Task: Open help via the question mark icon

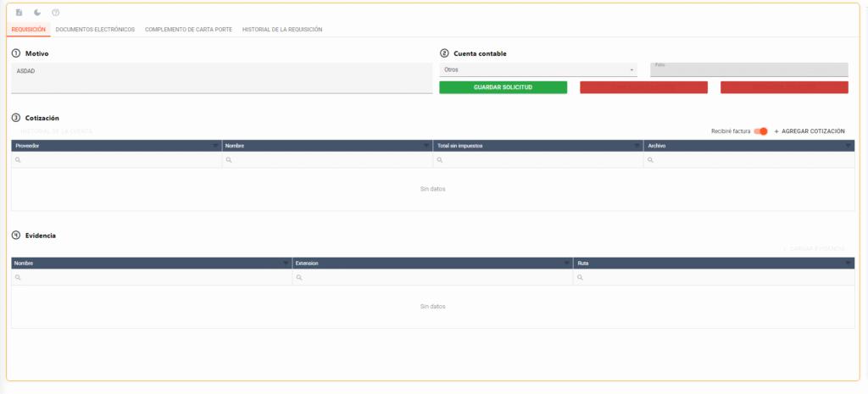Action: (x=56, y=13)
